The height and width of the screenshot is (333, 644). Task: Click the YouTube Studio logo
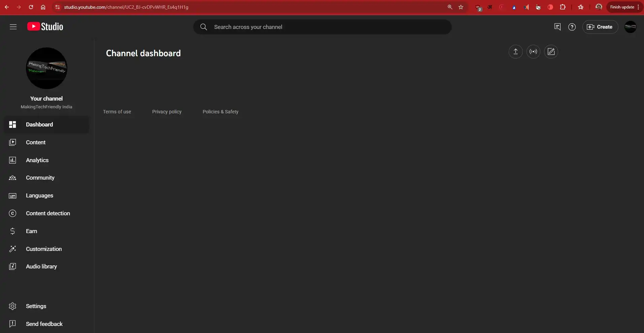[x=45, y=27]
